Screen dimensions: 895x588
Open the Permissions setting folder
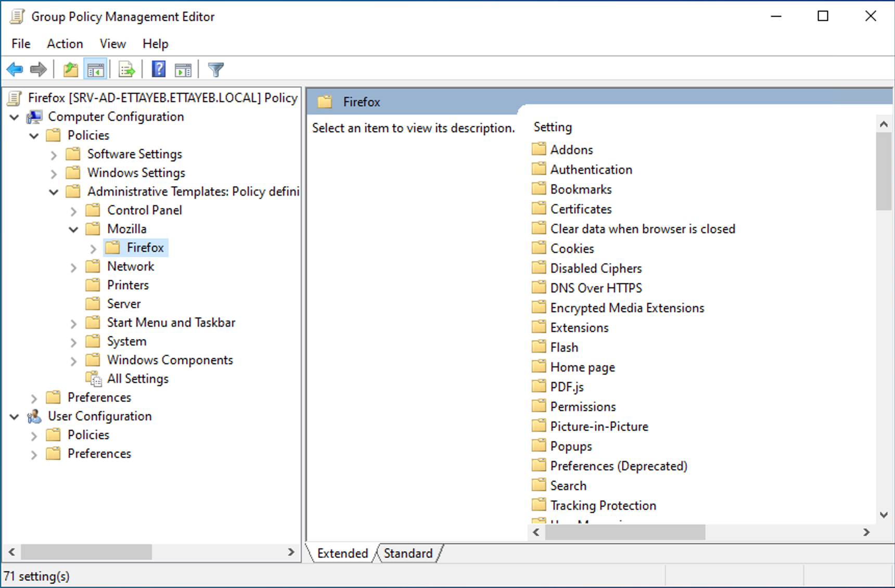click(x=583, y=407)
